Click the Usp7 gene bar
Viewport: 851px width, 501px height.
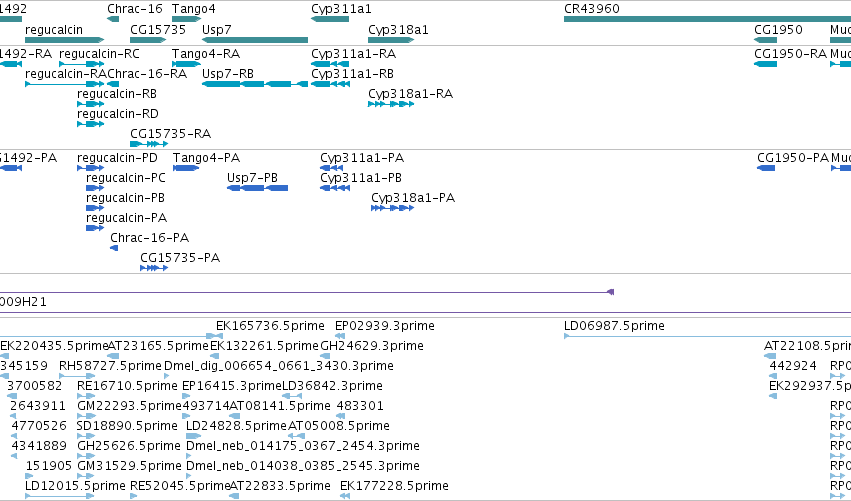(255, 40)
